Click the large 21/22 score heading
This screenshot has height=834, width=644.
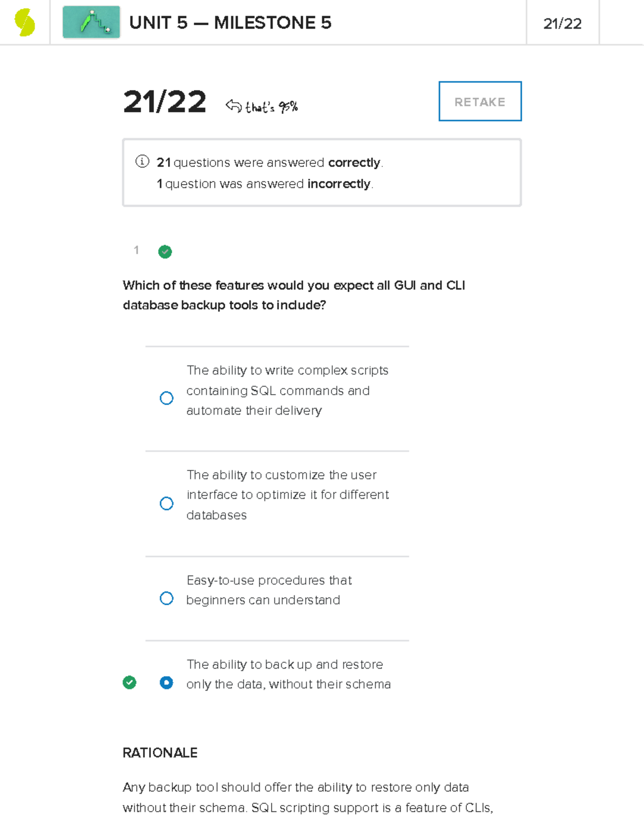tap(165, 101)
